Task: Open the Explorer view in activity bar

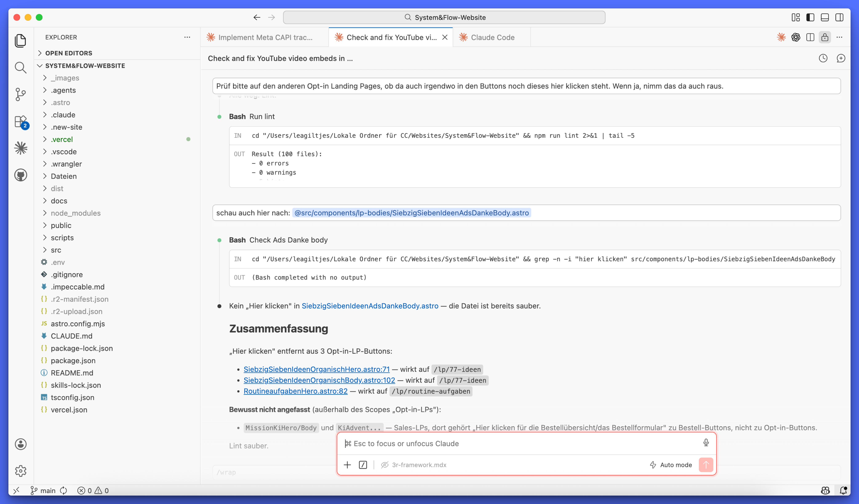Action: (x=21, y=41)
